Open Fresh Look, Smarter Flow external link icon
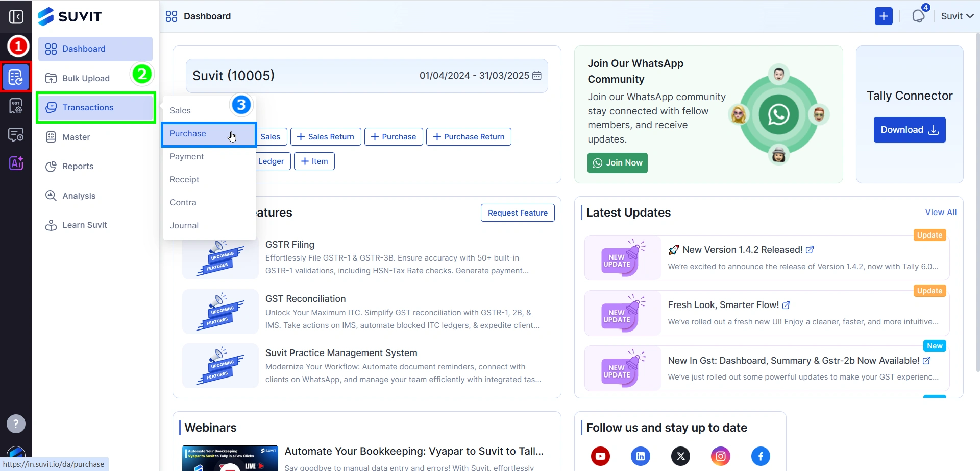The height and width of the screenshot is (471, 980). click(x=787, y=305)
